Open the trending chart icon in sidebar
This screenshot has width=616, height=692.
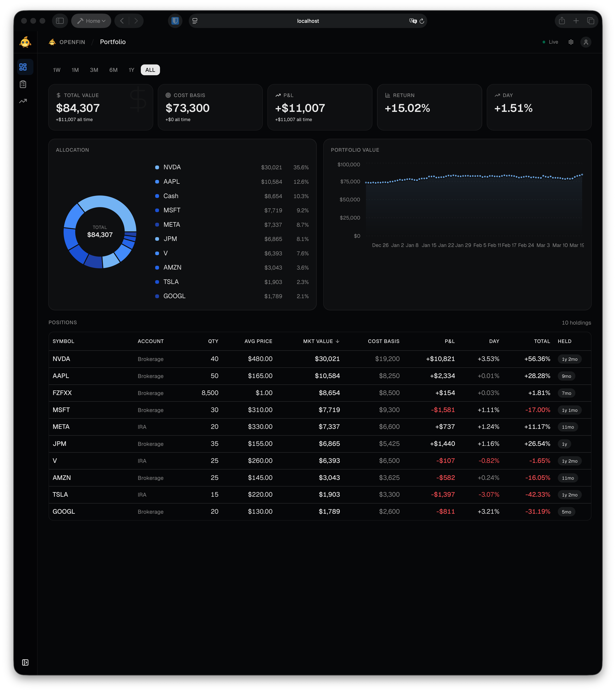point(23,101)
